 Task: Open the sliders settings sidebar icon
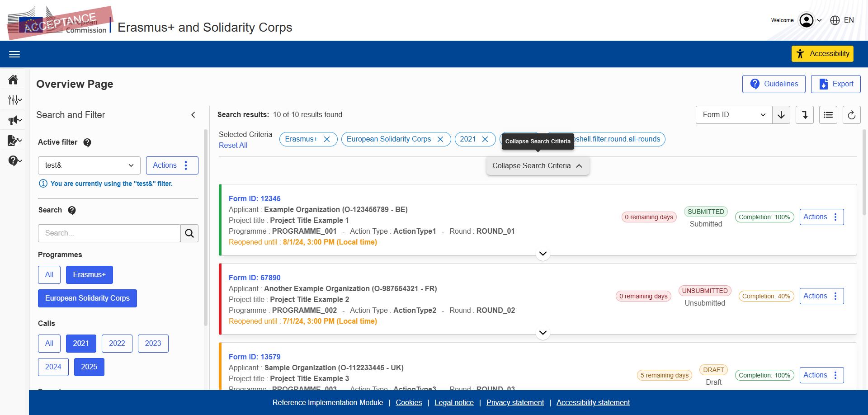[14, 100]
